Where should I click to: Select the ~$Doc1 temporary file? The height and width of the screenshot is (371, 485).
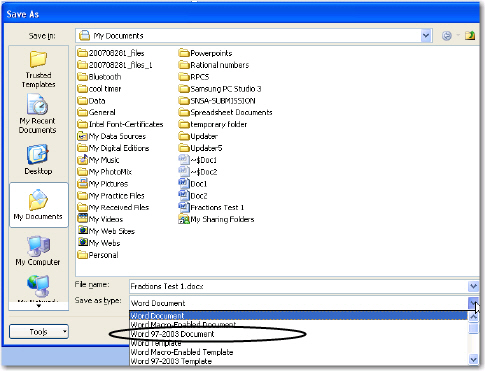tap(198, 160)
